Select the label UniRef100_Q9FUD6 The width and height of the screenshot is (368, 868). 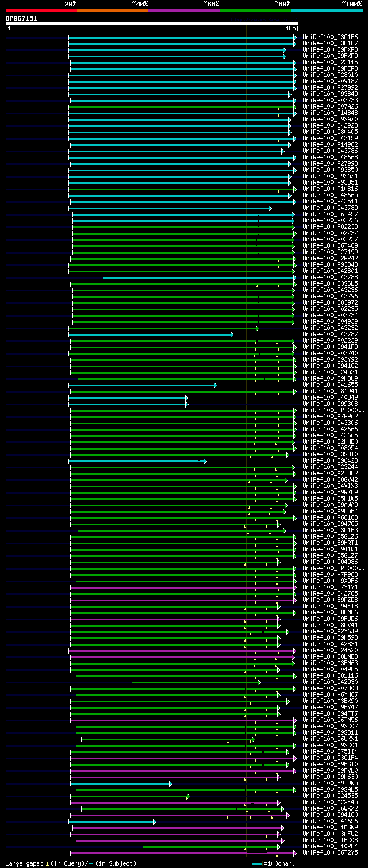[331, 619]
